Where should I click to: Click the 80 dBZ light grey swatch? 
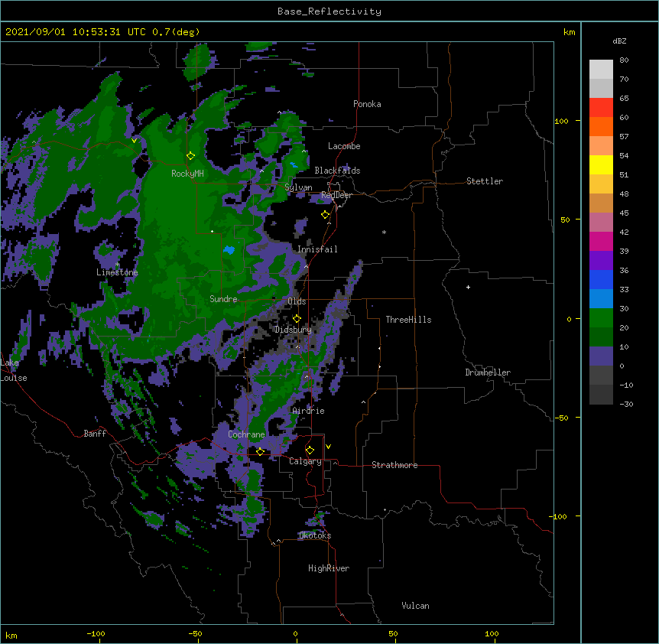601,70
